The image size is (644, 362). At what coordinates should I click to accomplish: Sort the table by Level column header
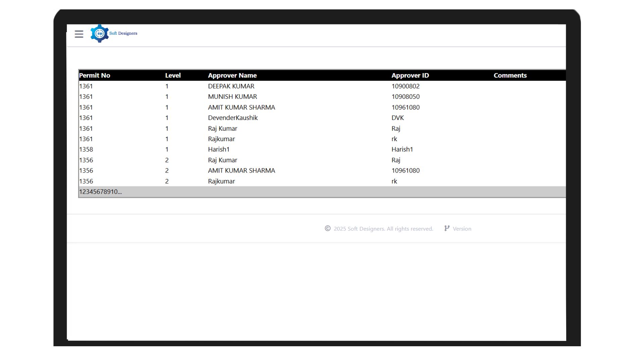coord(173,75)
